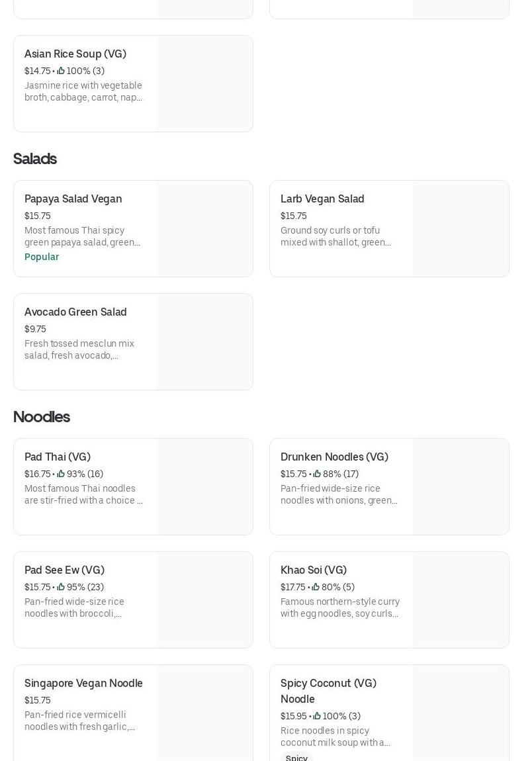Open Khao Soi (VG) image thumbnail
Image resolution: width=532 pixels, height=761 pixels.
pyautogui.click(x=461, y=600)
